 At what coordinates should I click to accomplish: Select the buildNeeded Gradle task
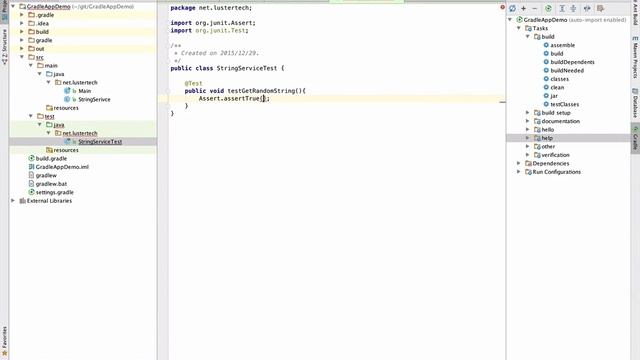[x=567, y=71]
